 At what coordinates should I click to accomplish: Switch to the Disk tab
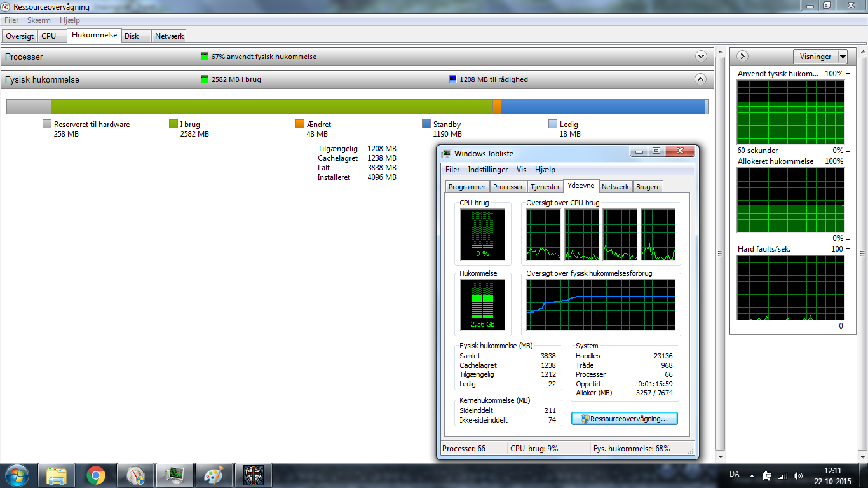(132, 36)
